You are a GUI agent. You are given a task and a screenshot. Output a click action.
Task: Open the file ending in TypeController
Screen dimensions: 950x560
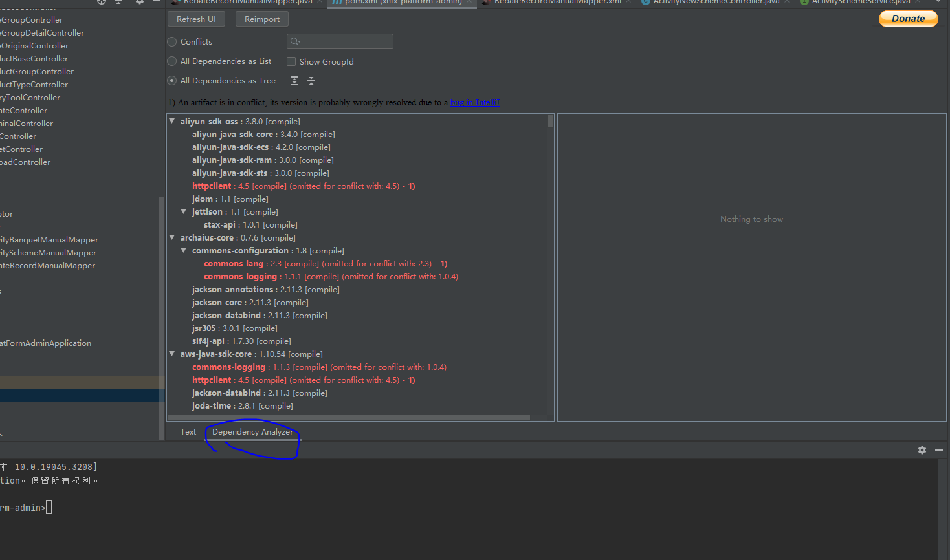[34, 85]
